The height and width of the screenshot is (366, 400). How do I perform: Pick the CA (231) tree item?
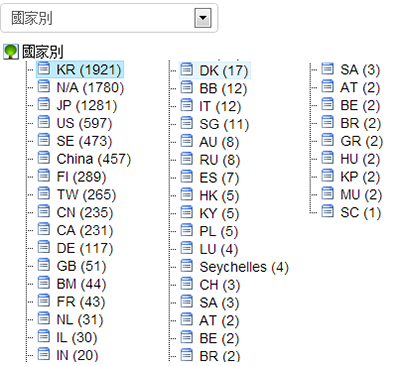click(85, 230)
